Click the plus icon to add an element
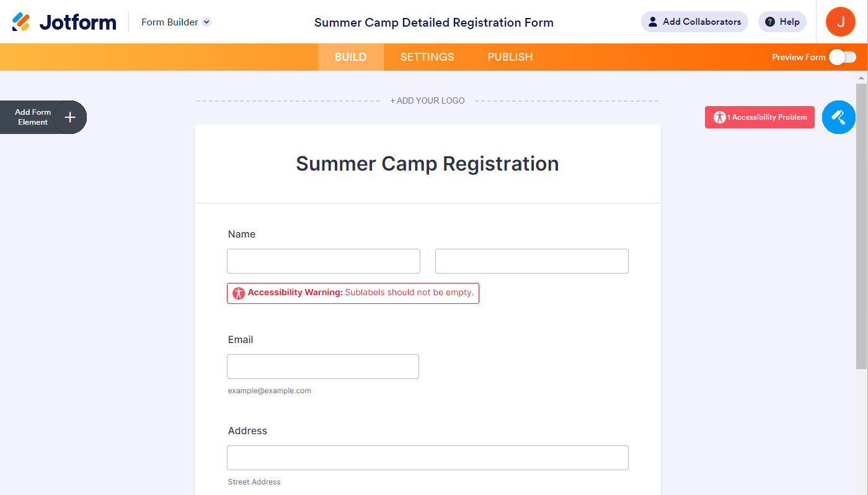The height and width of the screenshot is (495, 868). coord(70,117)
